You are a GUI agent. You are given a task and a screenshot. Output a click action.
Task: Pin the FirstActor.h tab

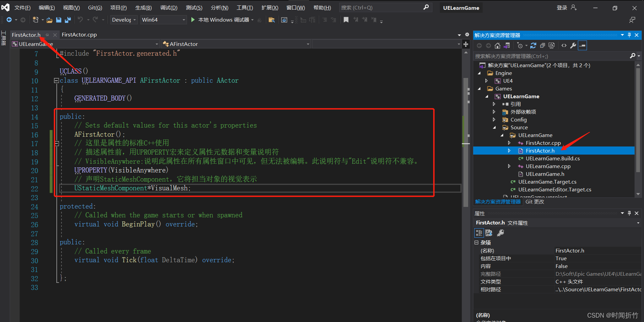(47, 35)
